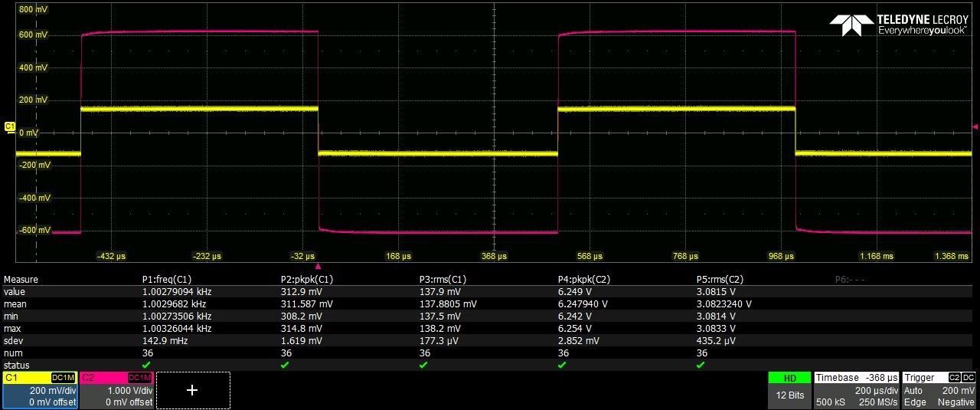Click the P1 mean 1.0029682 kHz
The width and height of the screenshot is (980, 410).
[x=175, y=304]
